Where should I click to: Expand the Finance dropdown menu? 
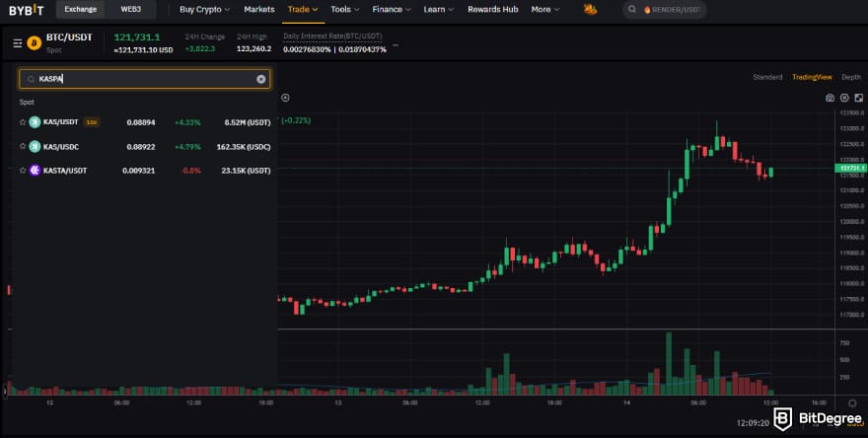click(x=392, y=10)
